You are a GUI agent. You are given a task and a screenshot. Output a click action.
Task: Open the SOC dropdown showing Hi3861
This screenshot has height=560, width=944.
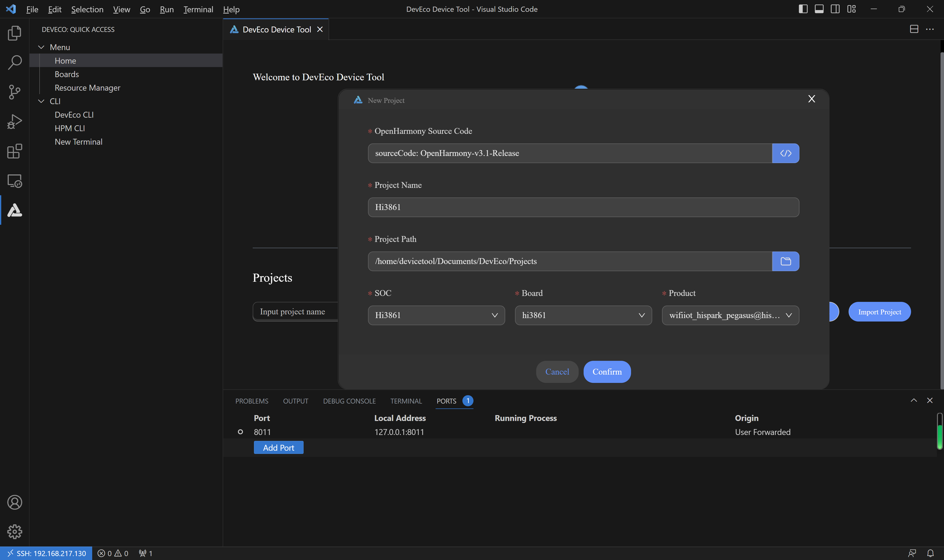(x=436, y=315)
